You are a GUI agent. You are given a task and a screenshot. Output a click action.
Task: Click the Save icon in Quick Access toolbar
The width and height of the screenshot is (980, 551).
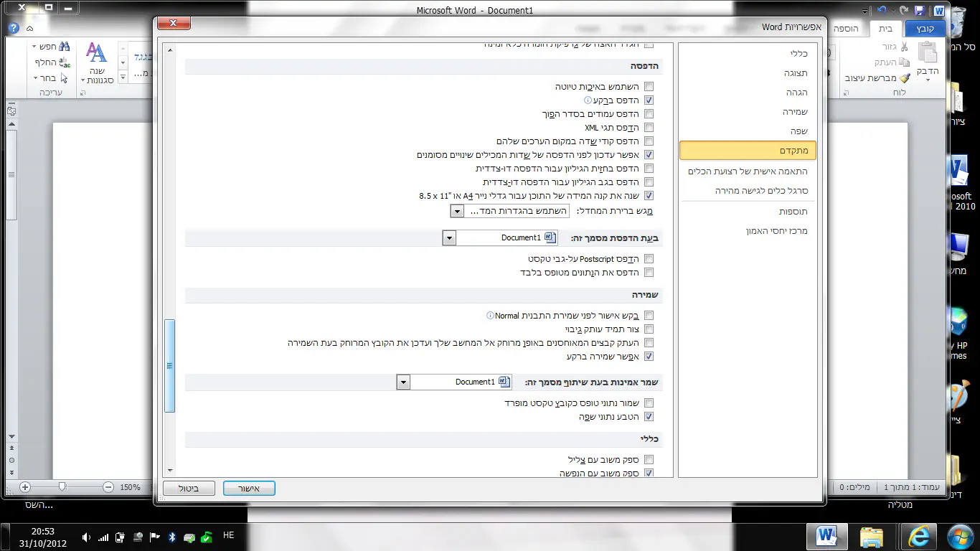[x=919, y=11]
